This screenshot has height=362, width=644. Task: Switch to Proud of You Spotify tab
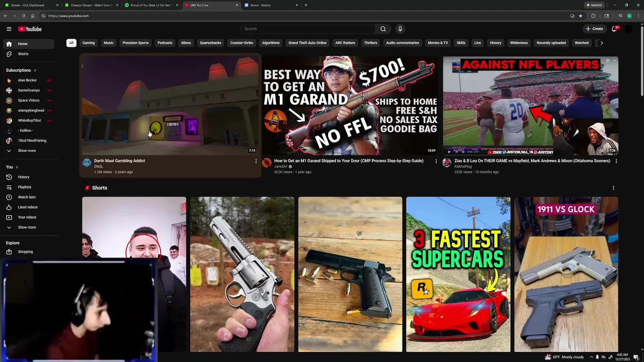(151, 5)
